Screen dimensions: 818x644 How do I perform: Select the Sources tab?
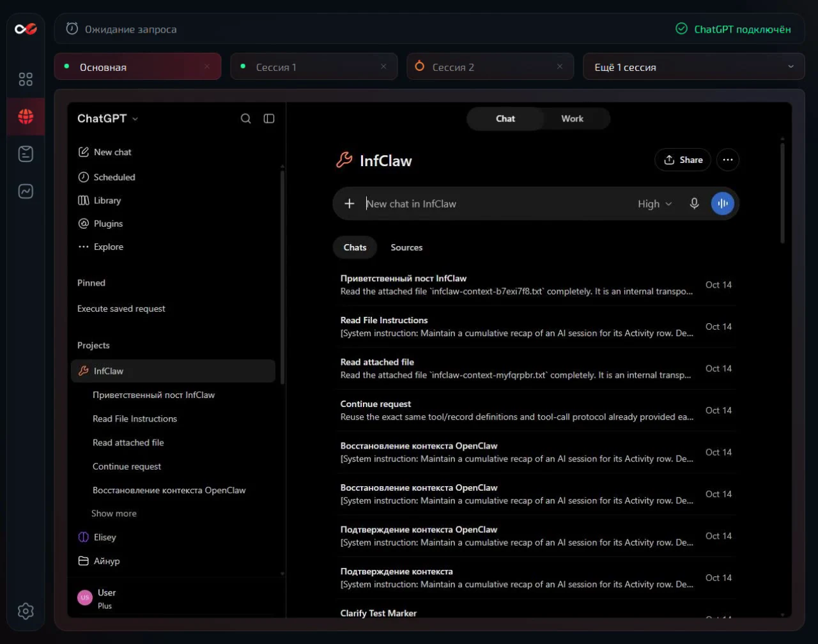[x=406, y=247]
